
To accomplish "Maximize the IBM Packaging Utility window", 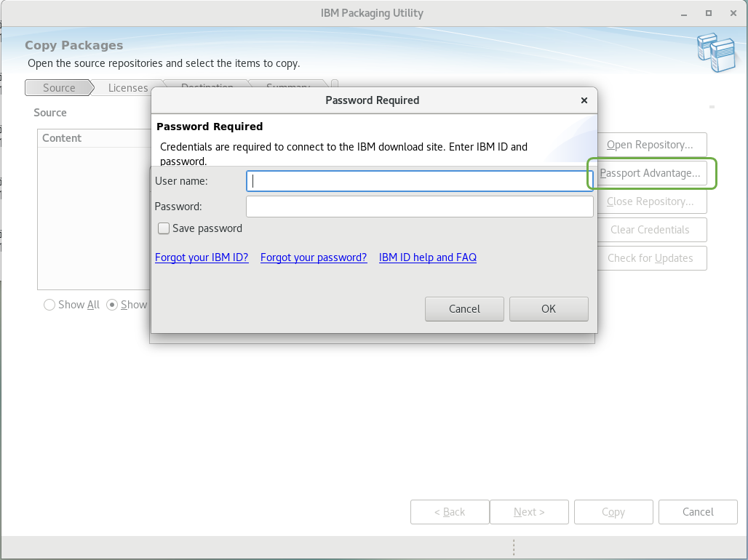I will [x=709, y=13].
